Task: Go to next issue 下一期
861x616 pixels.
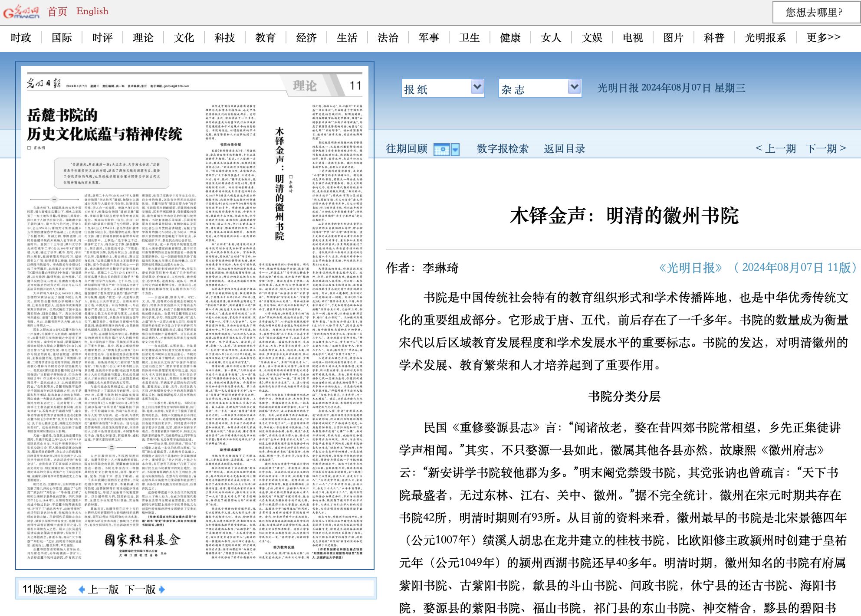Action: [x=826, y=148]
